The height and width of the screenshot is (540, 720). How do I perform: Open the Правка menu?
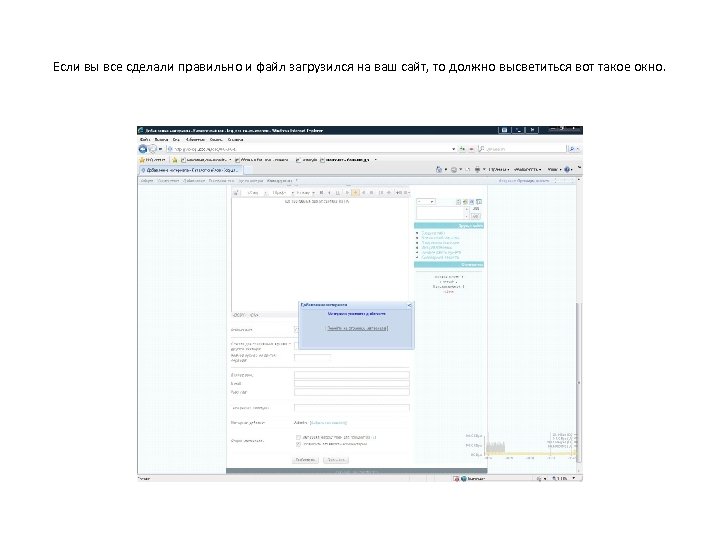coord(161,140)
